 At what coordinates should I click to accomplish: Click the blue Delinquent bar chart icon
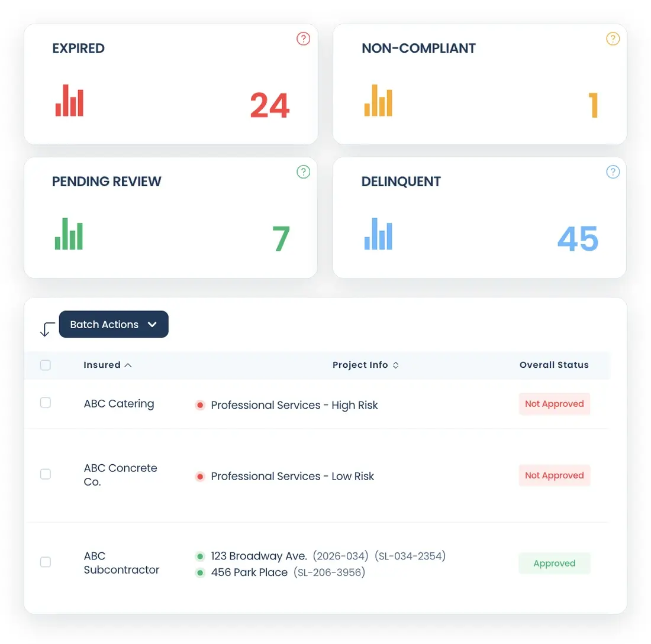click(378, 234)
